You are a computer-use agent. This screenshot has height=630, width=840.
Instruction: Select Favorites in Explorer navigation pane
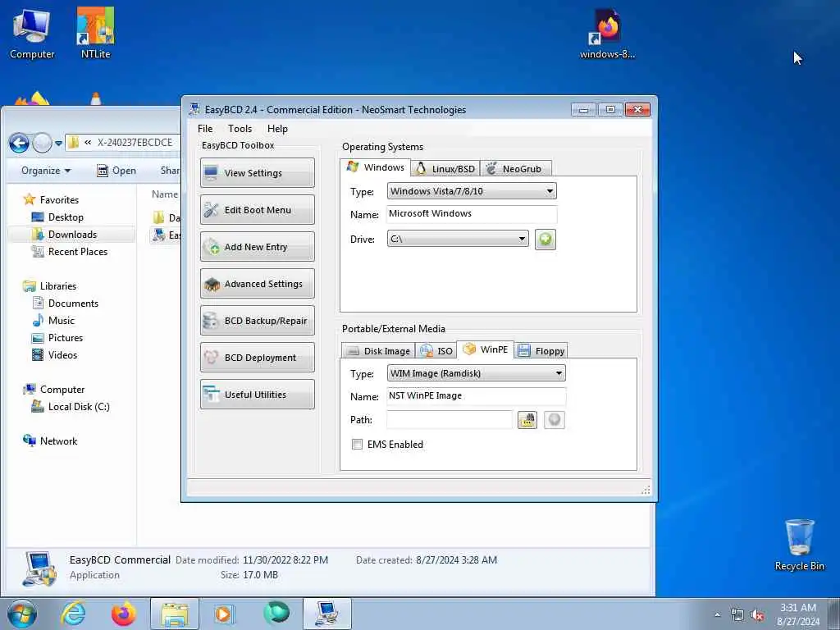click(x=51, y=200)
